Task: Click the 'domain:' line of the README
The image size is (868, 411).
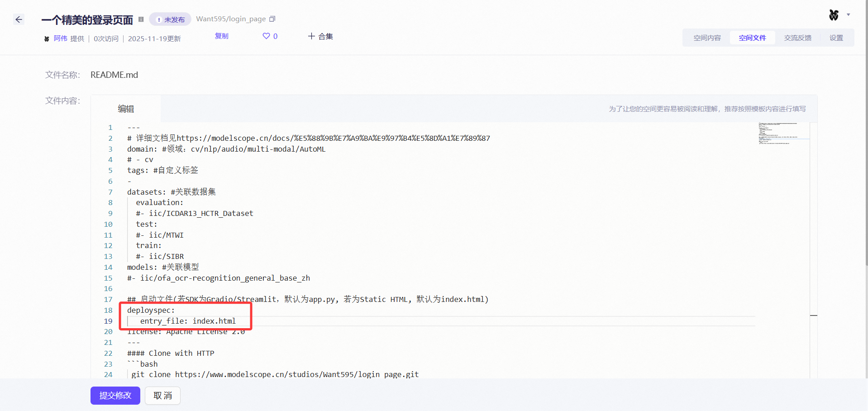Action: point(226,149)
